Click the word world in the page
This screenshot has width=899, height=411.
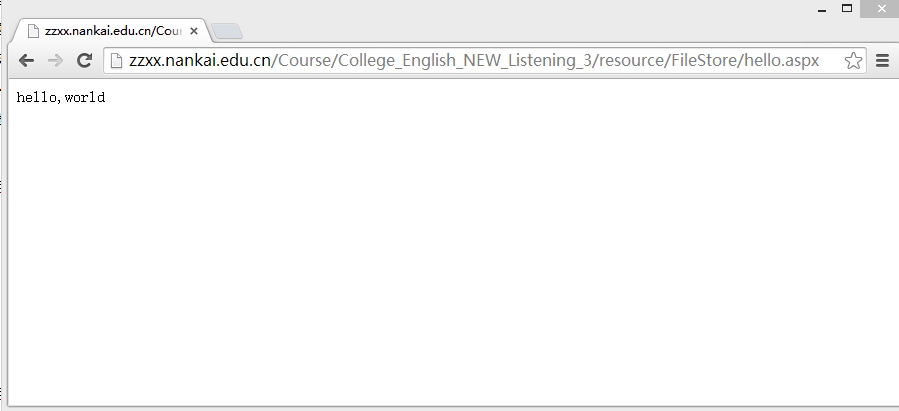tap(85, 97)
